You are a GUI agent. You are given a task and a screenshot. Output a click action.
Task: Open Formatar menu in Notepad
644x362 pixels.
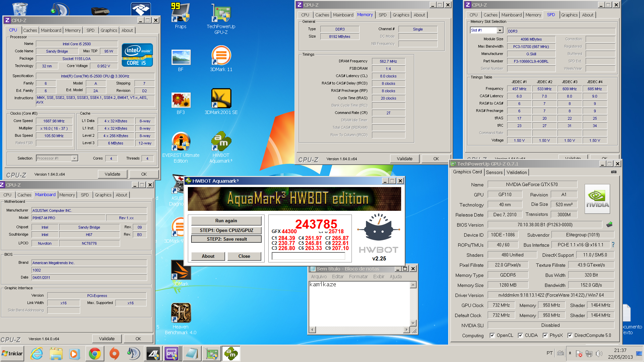point(358,277)
